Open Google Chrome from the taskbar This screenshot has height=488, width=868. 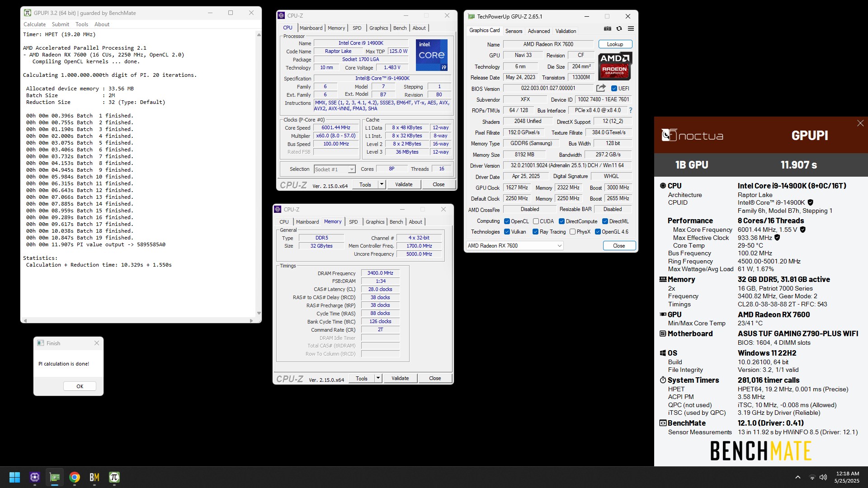pyautogui.click(x=75, y=477)
